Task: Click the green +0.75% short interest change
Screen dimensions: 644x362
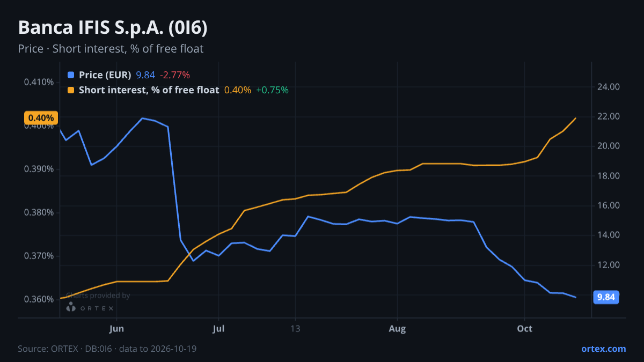Action: tap(272, 90)
